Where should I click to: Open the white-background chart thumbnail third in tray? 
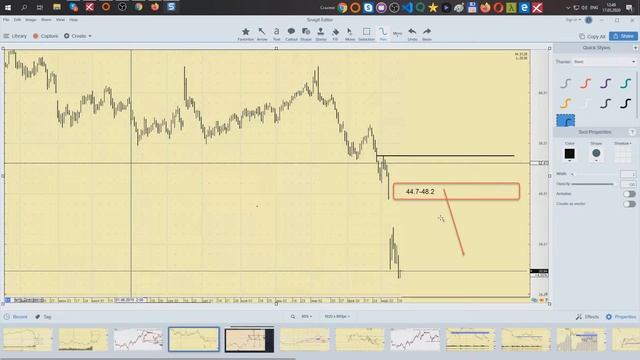(x=138, y=340)
